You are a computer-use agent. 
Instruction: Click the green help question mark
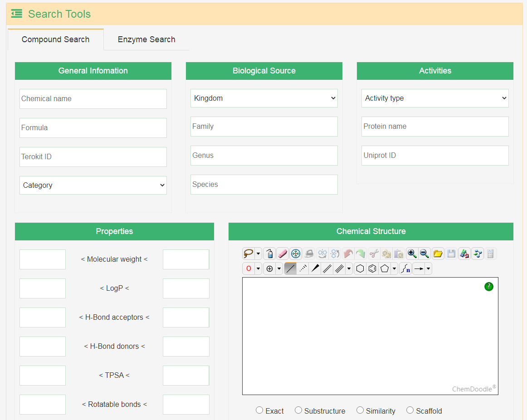(488, 286)
